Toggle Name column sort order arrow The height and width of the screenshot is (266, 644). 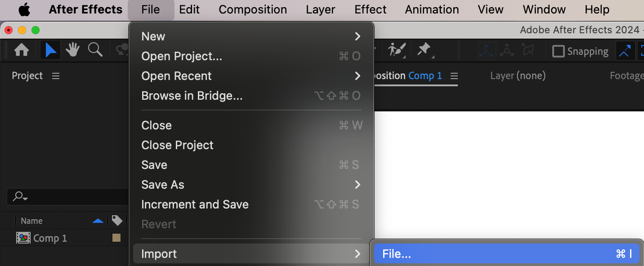(x=98, y=221)
